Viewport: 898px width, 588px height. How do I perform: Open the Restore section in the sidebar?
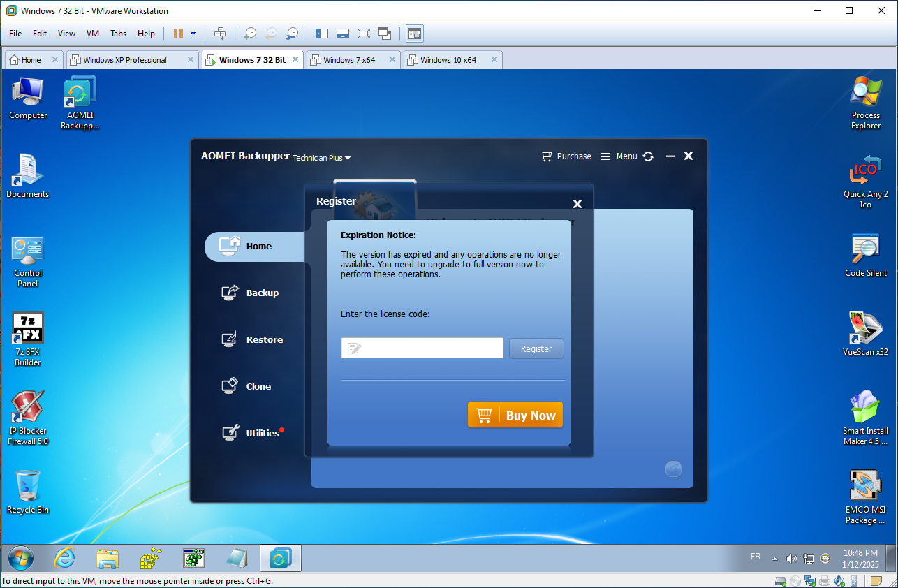click(x=251, y=340)
